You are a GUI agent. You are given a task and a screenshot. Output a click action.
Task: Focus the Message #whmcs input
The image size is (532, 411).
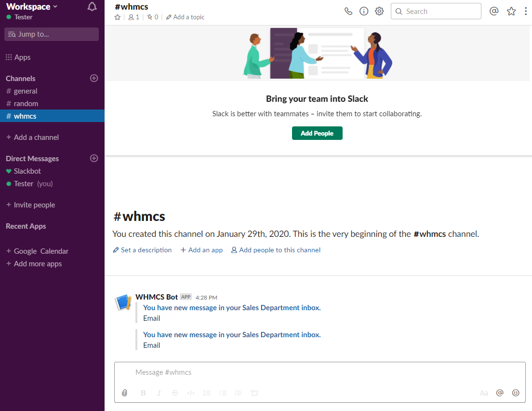[320, 372]
